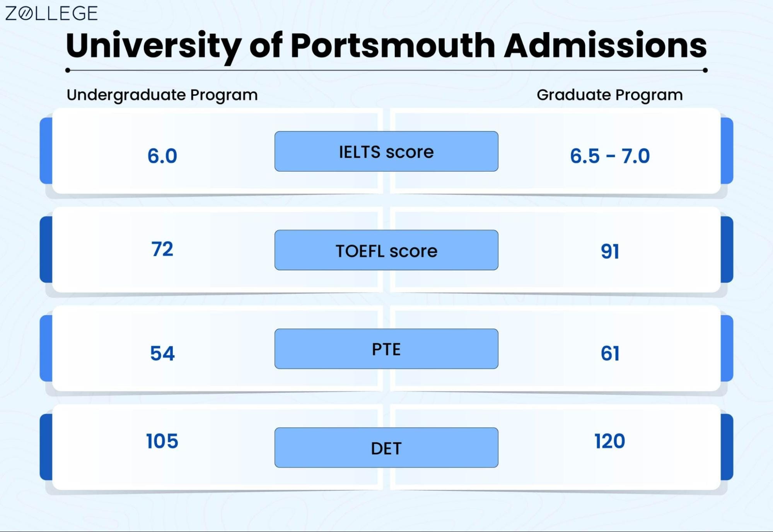Click the DET label box
This screenshot has height=532, width=773.
coord(386,448)
